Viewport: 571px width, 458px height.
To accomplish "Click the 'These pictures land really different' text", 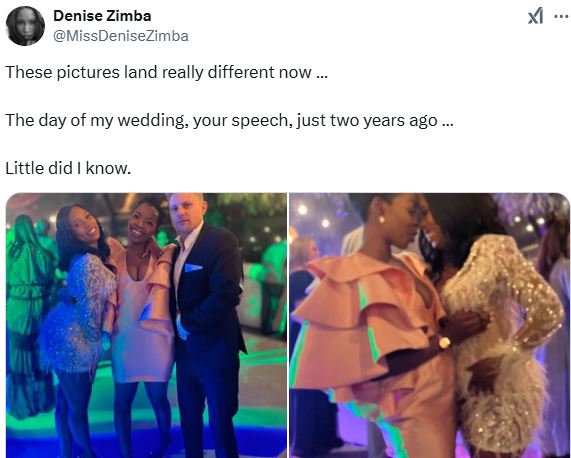I will point(166,72).
